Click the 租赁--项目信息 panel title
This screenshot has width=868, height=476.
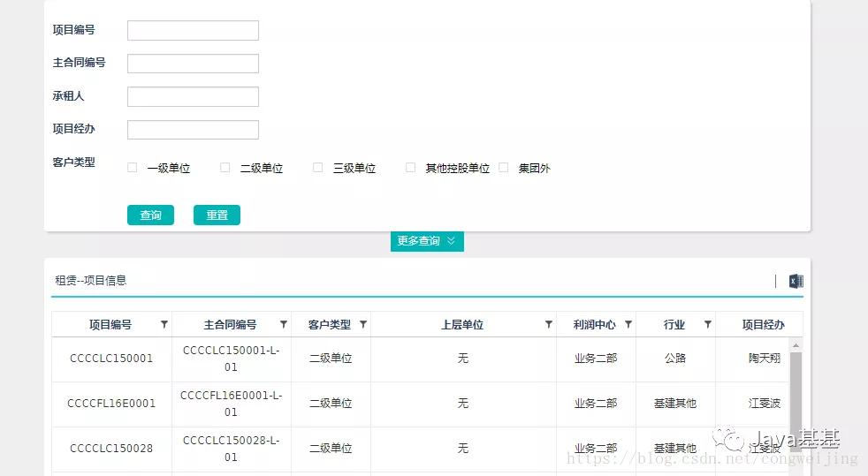(x=91, y=280)
